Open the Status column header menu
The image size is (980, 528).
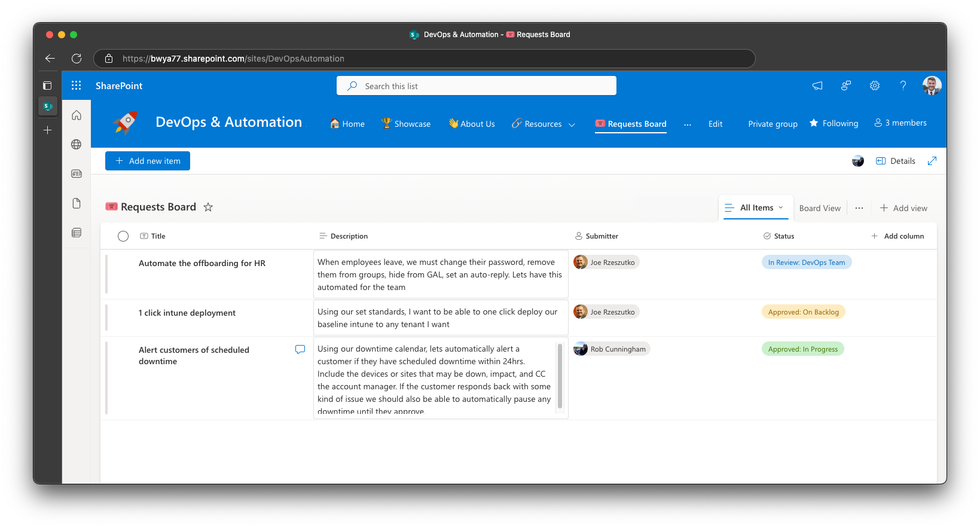click(778, 236)
